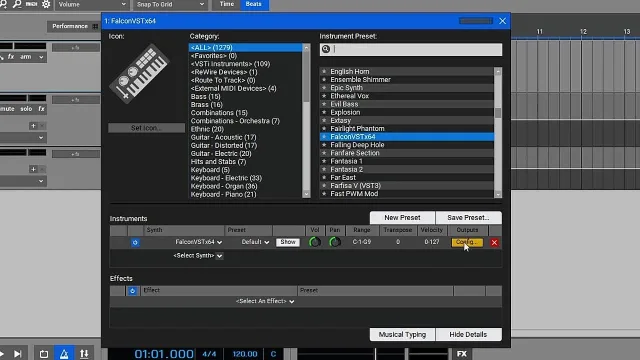Click the search magnifier icon in preset field
Viewport: 640px width, 360px height.
click(326, 49)
